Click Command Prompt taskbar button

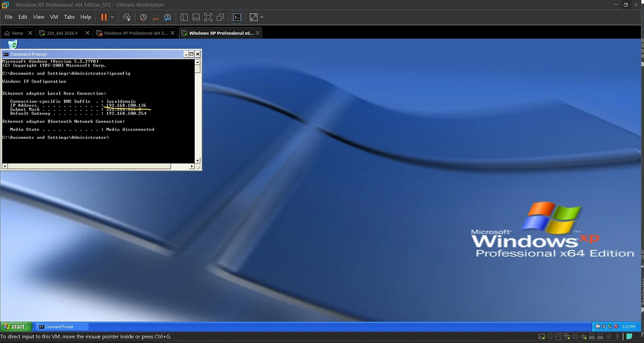click(x=61, y=327)
